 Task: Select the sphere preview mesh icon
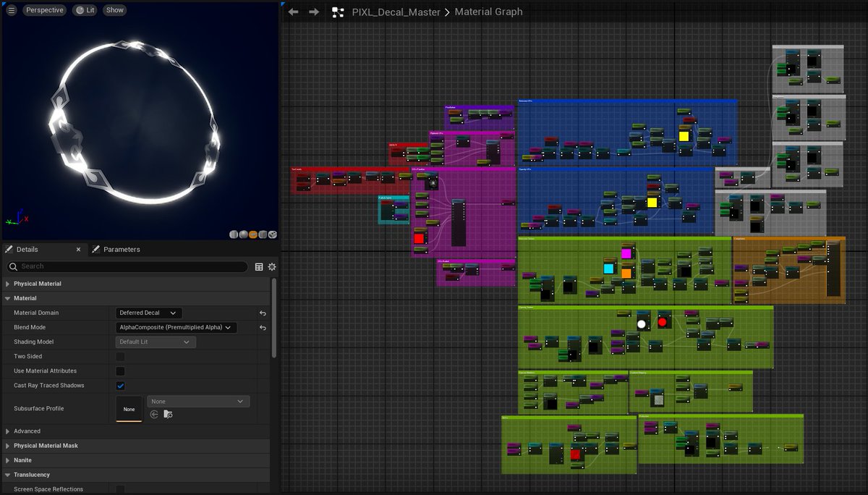[242, 234]
